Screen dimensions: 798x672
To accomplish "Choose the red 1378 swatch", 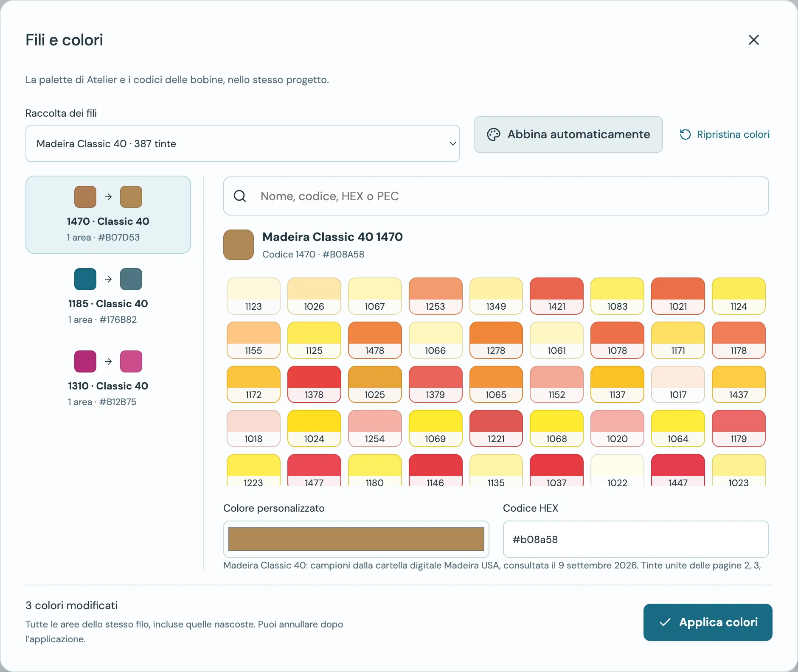I will point(314,384).
